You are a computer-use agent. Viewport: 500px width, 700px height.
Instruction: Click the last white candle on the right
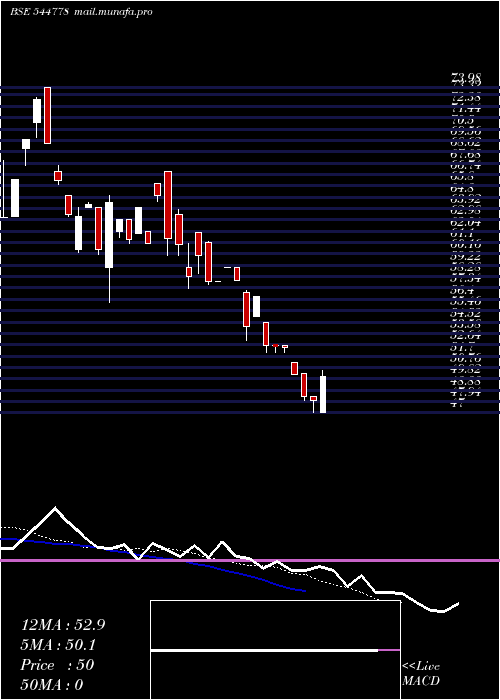pyautogui.click(x=323, y=394)
